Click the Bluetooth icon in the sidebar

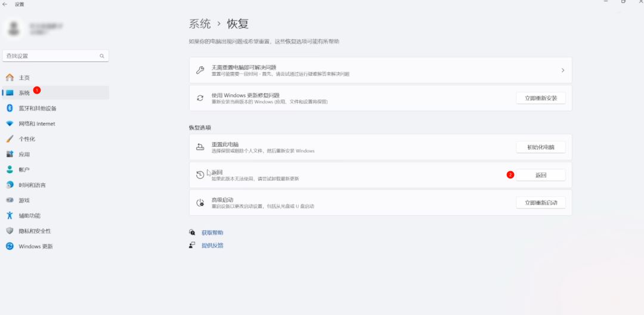(10, 109)
